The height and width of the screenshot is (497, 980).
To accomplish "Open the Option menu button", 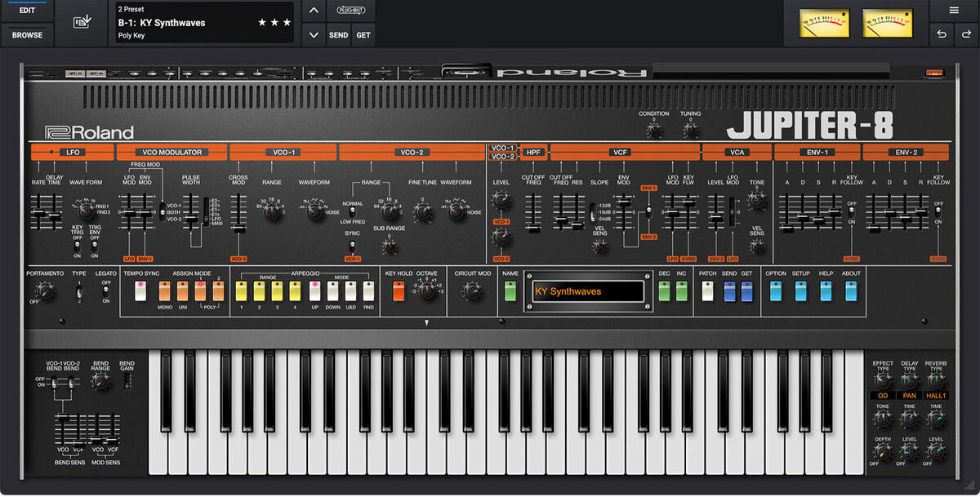I will (777, 291).
